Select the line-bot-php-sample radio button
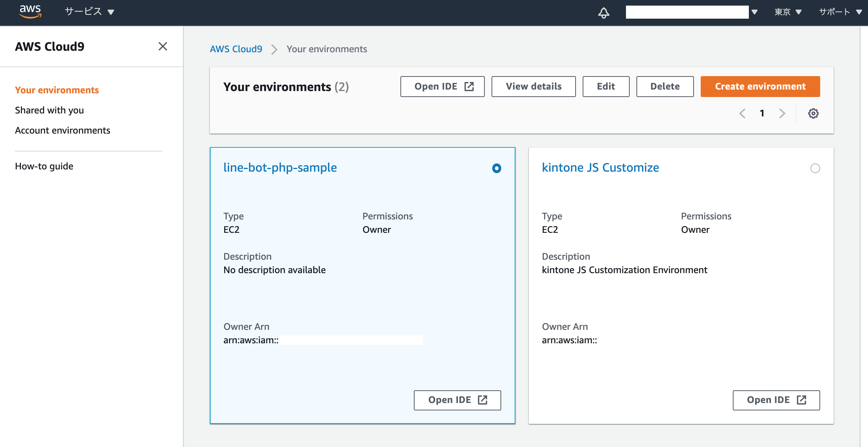The width and height of the screenshot is (868, 447). [x=496, y=168]
